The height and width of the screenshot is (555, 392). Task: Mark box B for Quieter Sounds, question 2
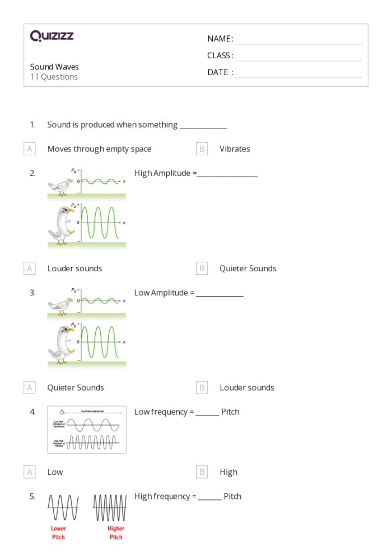pos(202,269)
